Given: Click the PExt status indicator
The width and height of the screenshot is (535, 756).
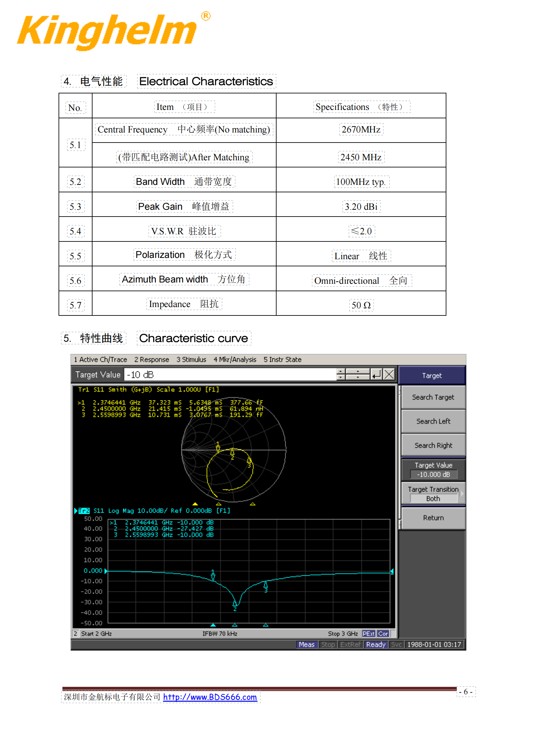Looking at the screenshot, I should [x=369, y=634].
